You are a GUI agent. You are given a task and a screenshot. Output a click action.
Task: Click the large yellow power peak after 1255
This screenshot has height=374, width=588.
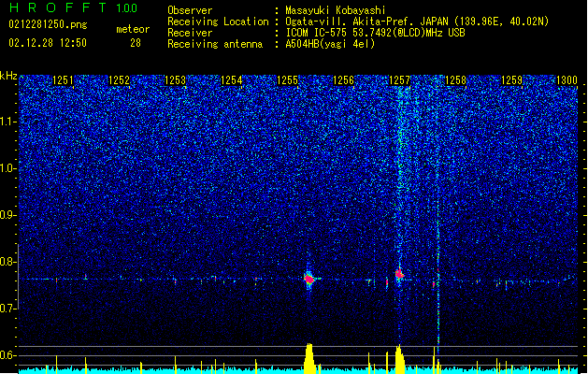(x=309, y=358)
